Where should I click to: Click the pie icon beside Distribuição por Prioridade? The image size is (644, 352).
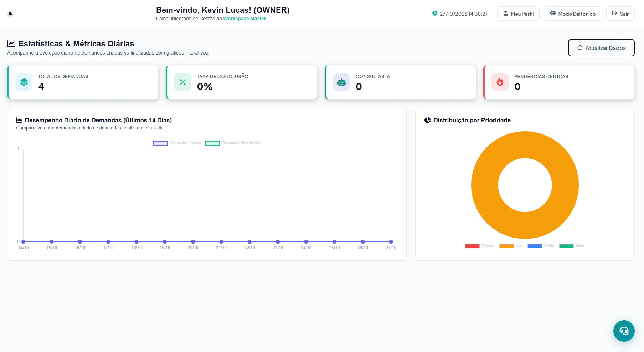[x=428, y=120]
